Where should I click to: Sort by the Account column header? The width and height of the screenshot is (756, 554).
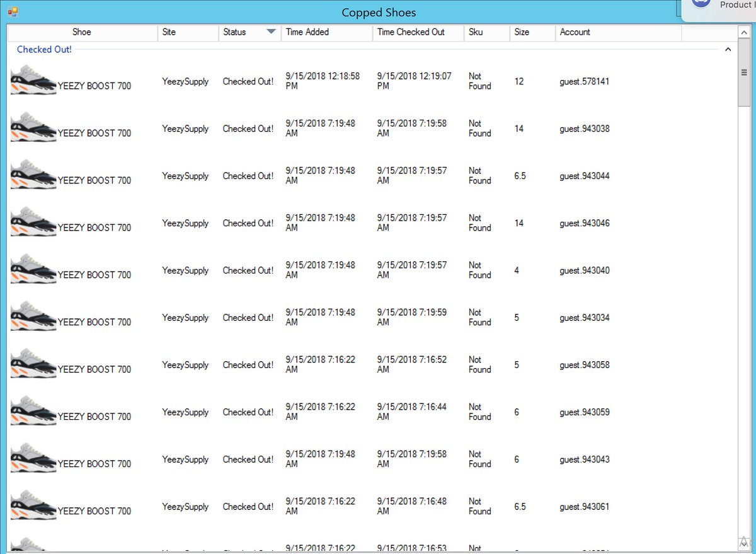pos(574,32)
